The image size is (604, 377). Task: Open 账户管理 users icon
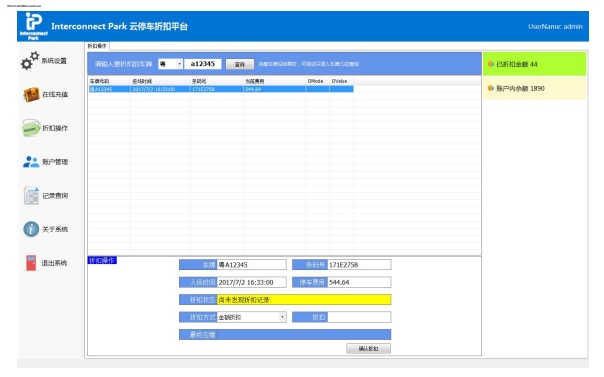click(31, 162)
